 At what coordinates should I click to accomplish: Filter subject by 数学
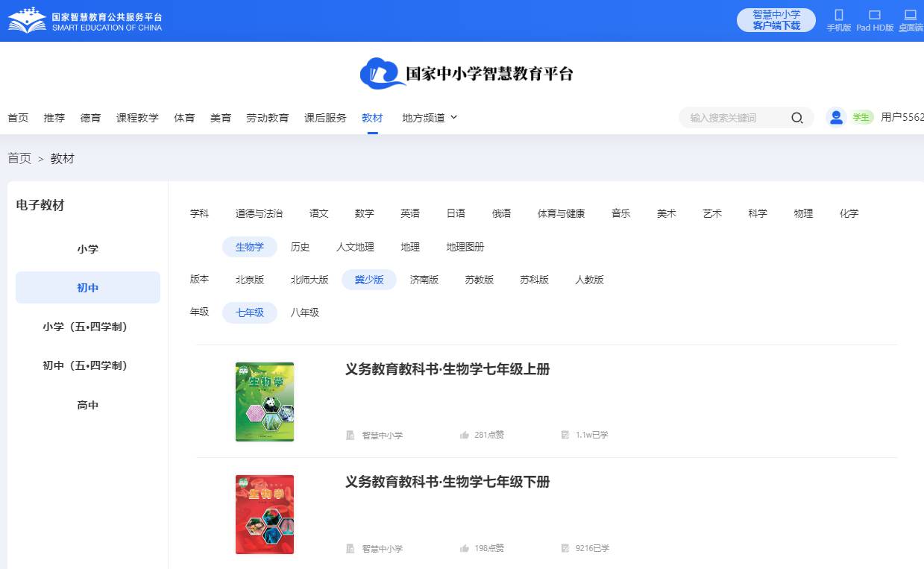(x=365, y=213)
